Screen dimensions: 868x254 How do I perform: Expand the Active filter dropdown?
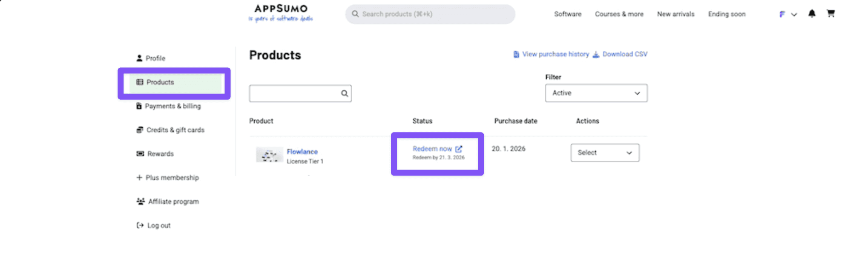click(596, 93)
